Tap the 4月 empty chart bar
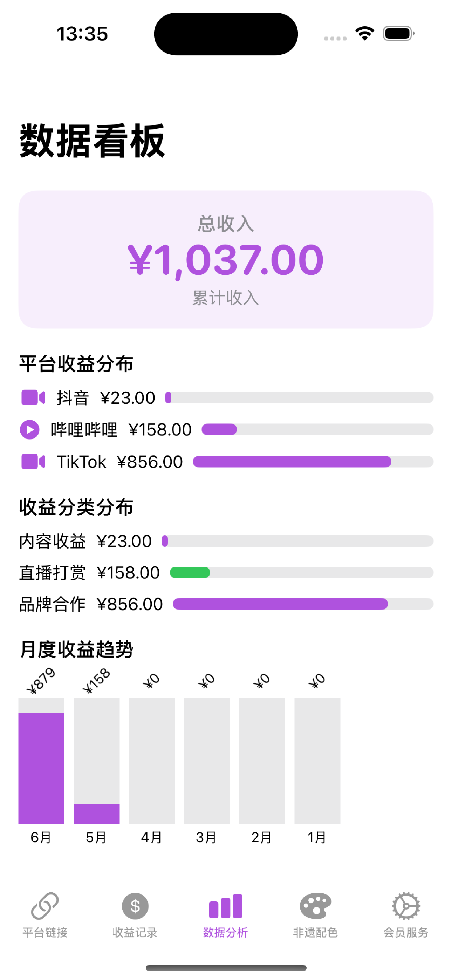452x980 pixels. pos(152,760)
